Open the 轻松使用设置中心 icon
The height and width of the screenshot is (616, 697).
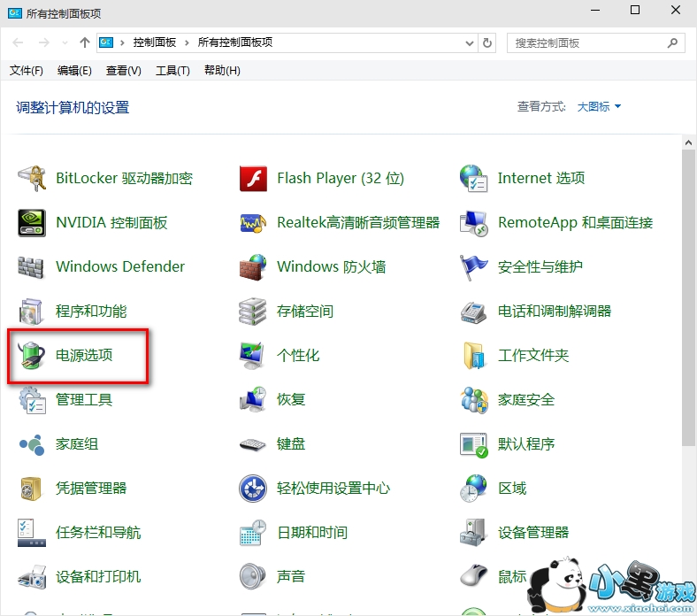(253, 489)
